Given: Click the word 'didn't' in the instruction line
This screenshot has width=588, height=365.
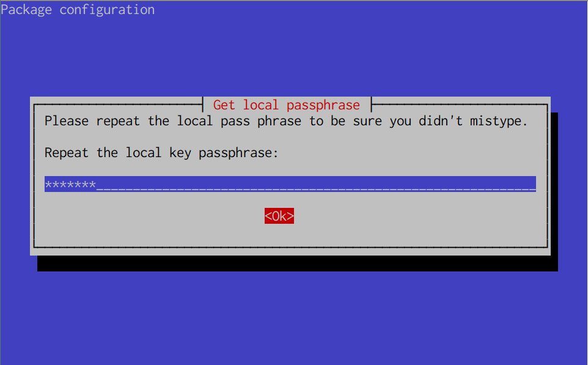Looking at the screenshot, I should point(440,121).
